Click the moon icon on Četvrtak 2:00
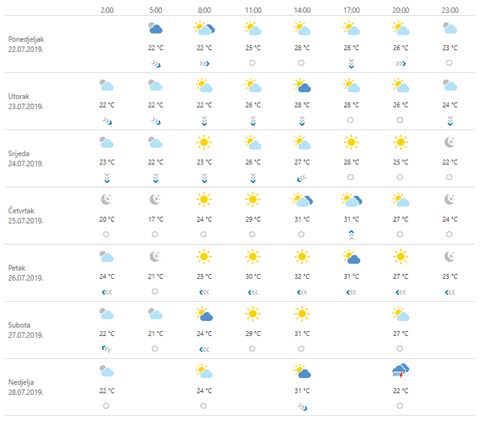The height and width of the screenshot is (421, 490). 106,199
